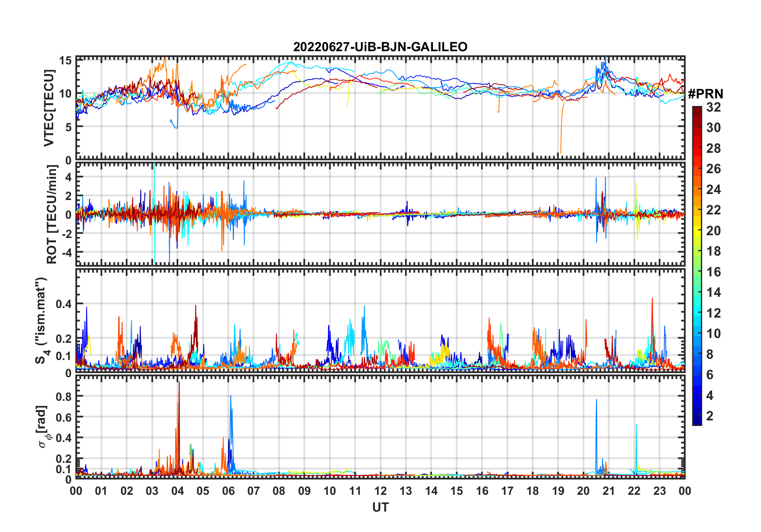Select the ROT axis tick label -4
Viewport: 761px width, 532px height.
(66, 253)
